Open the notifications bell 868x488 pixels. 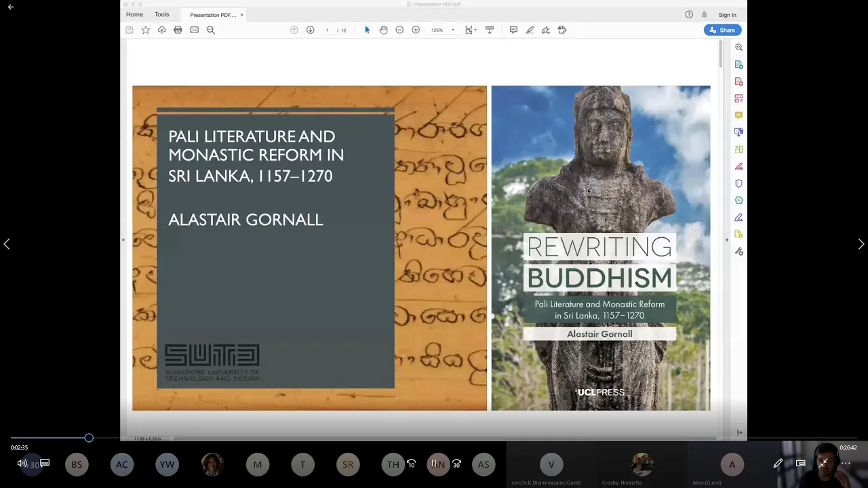(705, 14)
